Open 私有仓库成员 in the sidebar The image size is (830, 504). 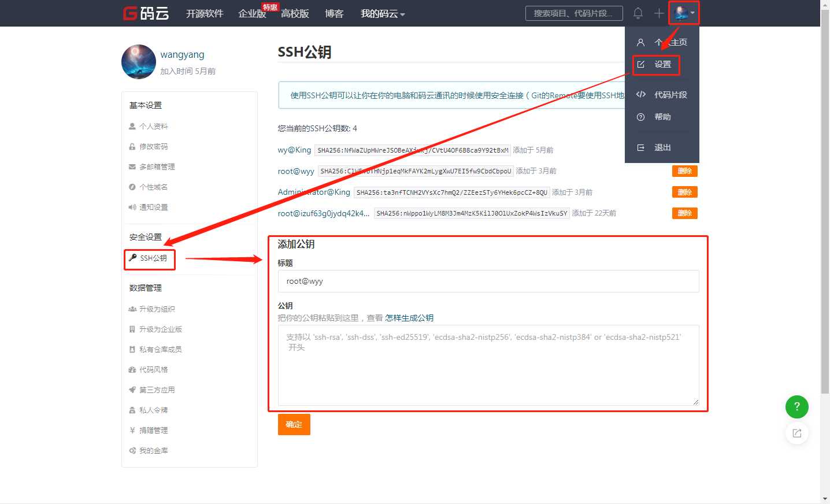160,349
